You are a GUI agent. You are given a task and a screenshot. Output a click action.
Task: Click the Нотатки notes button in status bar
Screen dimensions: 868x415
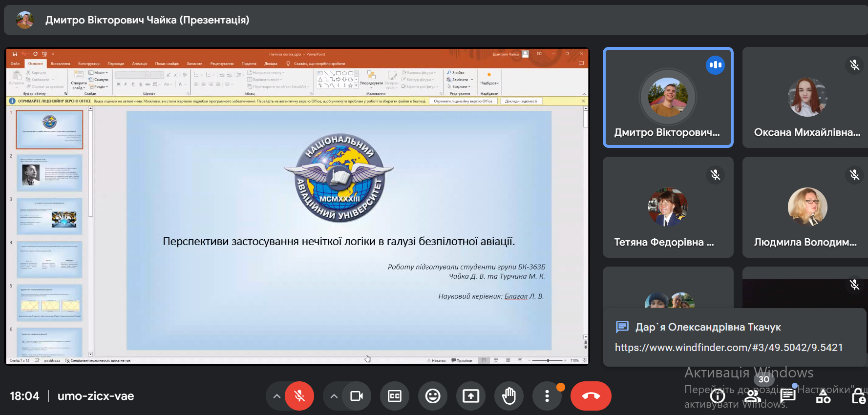tap(436, 361)
